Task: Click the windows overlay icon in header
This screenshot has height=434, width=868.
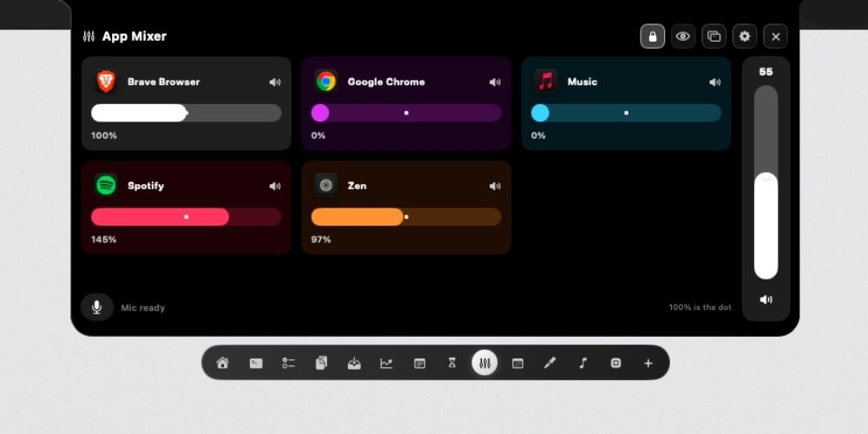Action: pos(714,36)
